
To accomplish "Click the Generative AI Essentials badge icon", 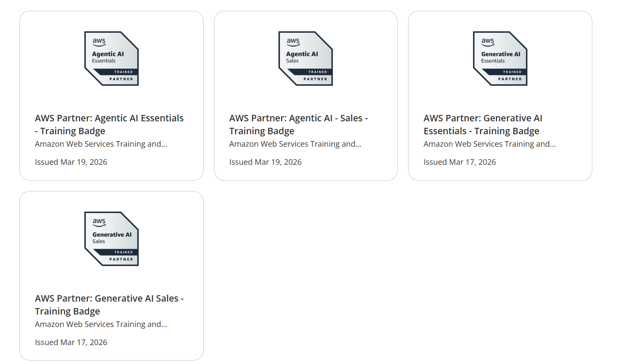I will (500, 59).
